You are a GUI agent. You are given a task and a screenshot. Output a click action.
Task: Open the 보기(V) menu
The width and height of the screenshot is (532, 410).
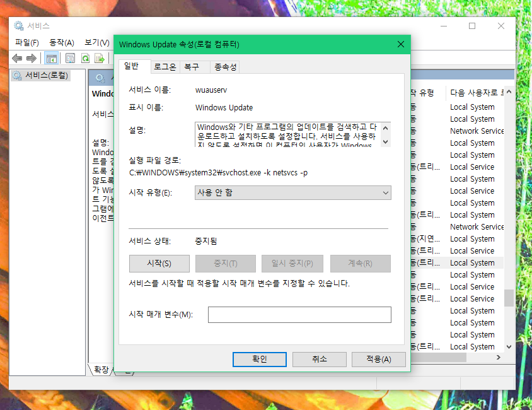96,42
